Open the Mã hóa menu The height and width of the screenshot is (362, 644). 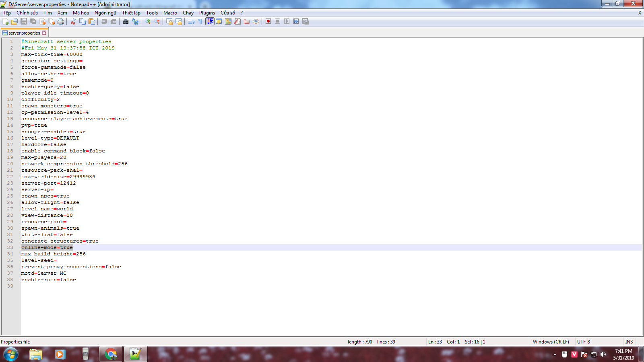pos(80,13)
